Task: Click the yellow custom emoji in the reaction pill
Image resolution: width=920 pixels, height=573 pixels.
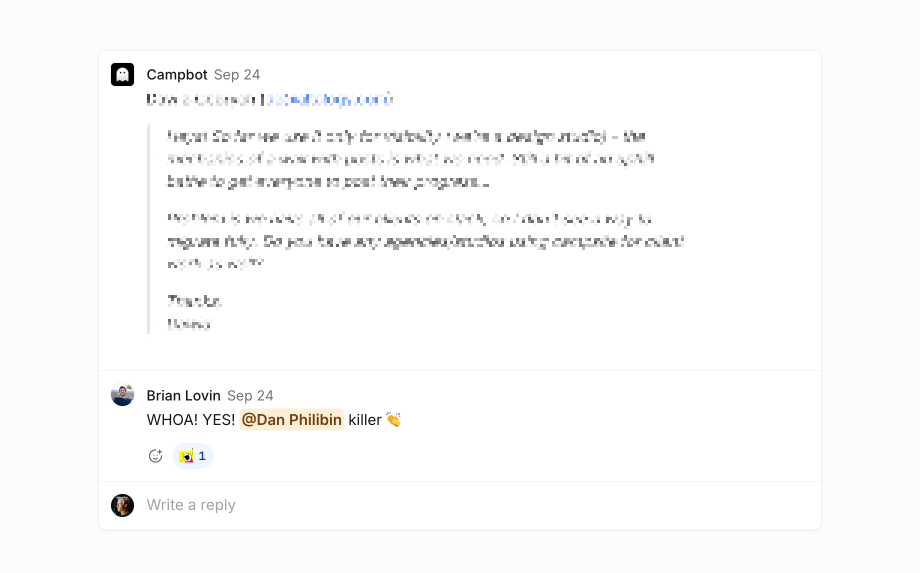Action: (x=186, y=456)
